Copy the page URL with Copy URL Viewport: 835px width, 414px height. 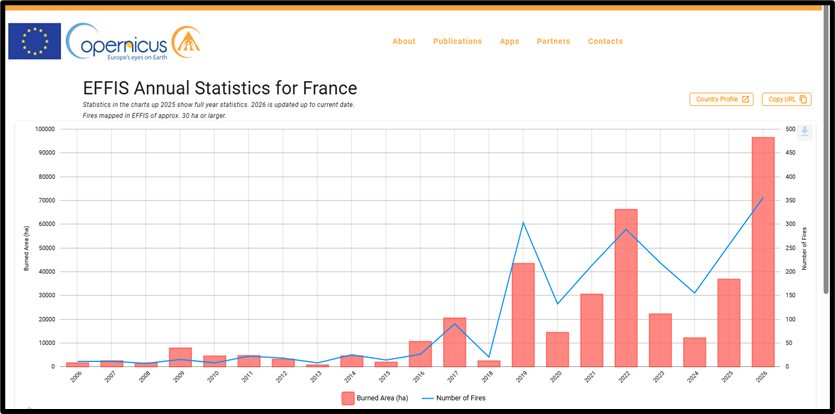point(787,100)
